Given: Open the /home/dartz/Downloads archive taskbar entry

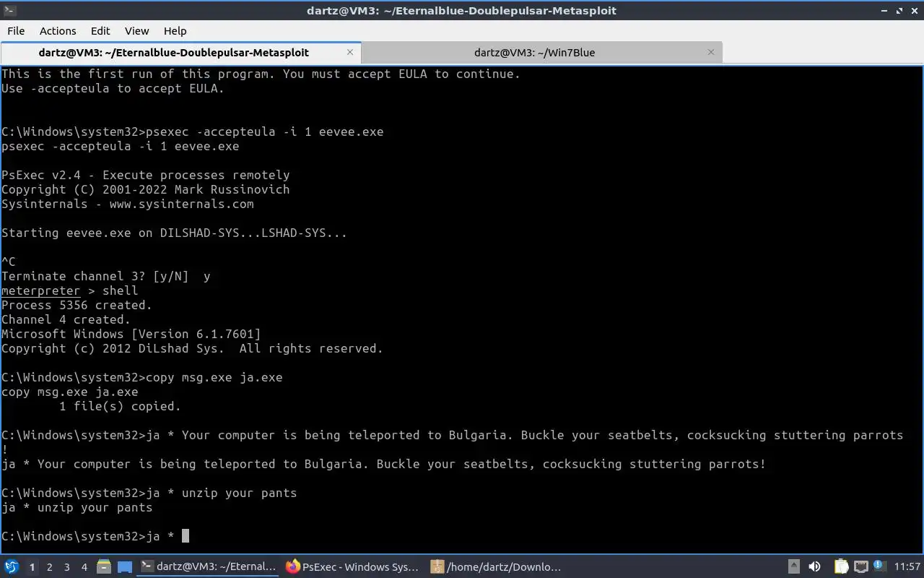Looking at the screenshot, I should point(497,567).
